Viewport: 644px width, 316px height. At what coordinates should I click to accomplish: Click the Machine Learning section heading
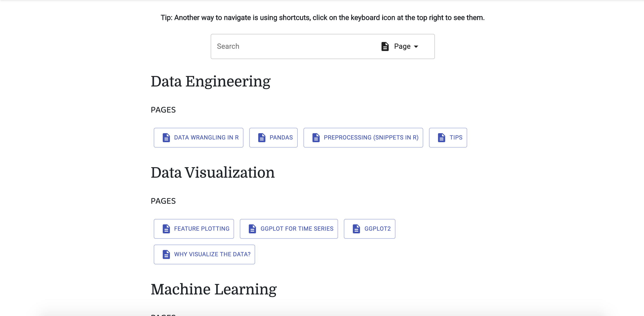tap(213, 289)
